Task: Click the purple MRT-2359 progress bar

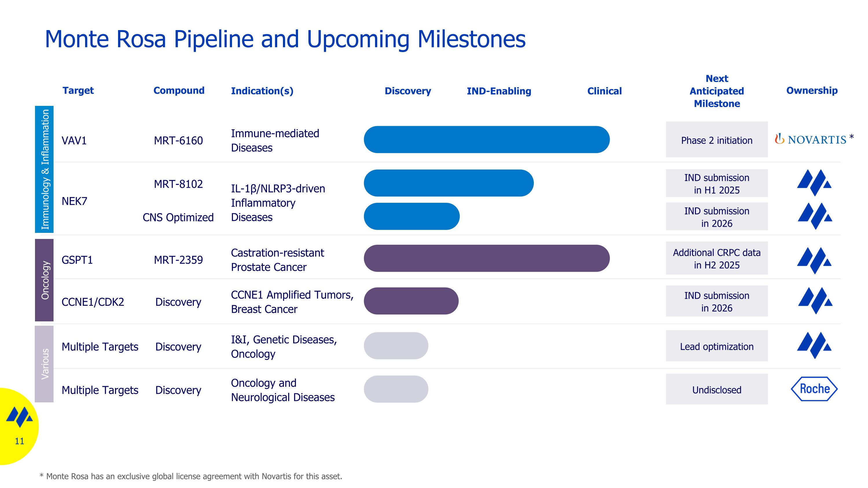Action: [486, 258]
